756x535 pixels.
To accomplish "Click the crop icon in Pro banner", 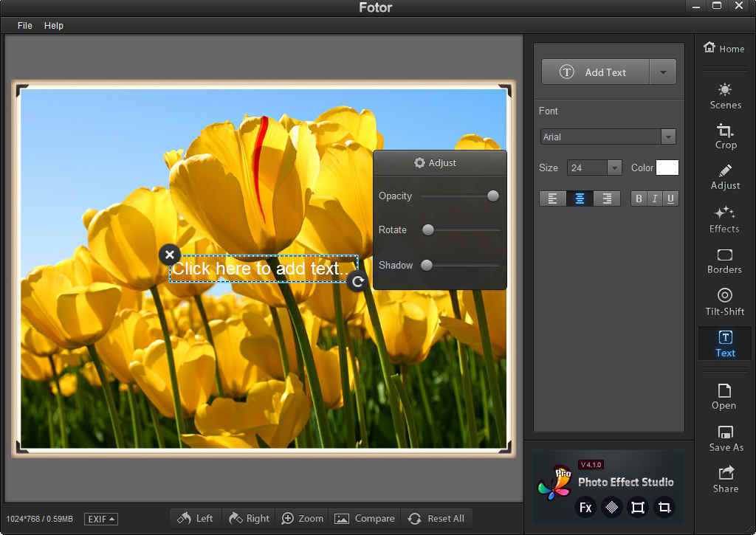I will pos(664,508).
